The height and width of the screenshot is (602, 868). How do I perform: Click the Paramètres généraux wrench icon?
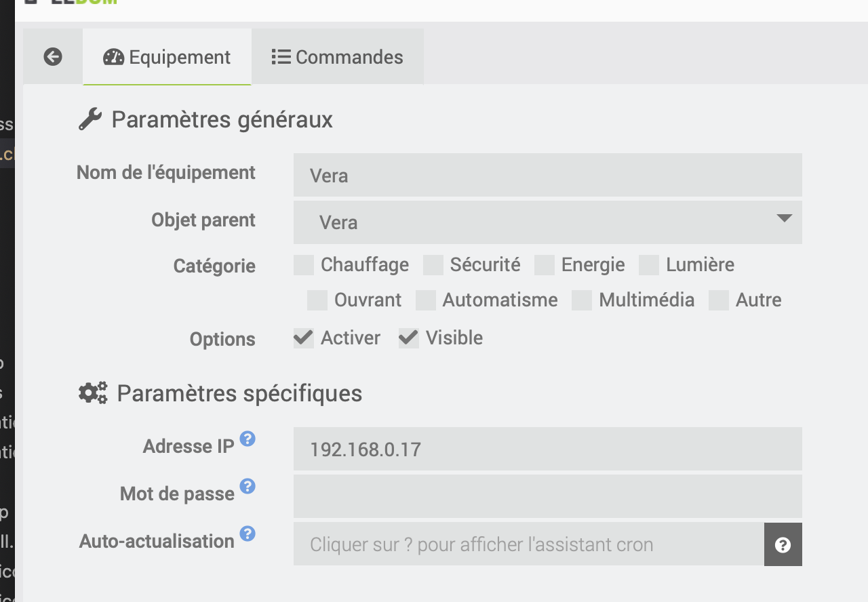point(90,119)
